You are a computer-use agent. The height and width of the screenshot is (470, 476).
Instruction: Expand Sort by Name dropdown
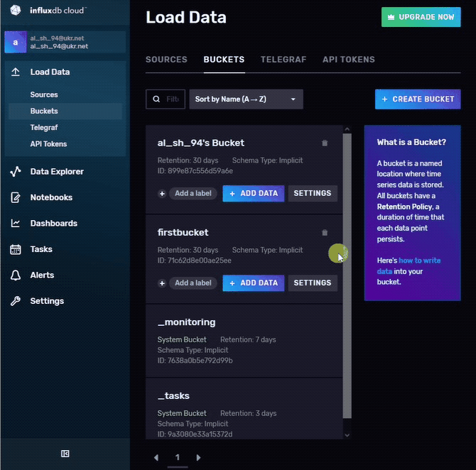click(246, 99)
